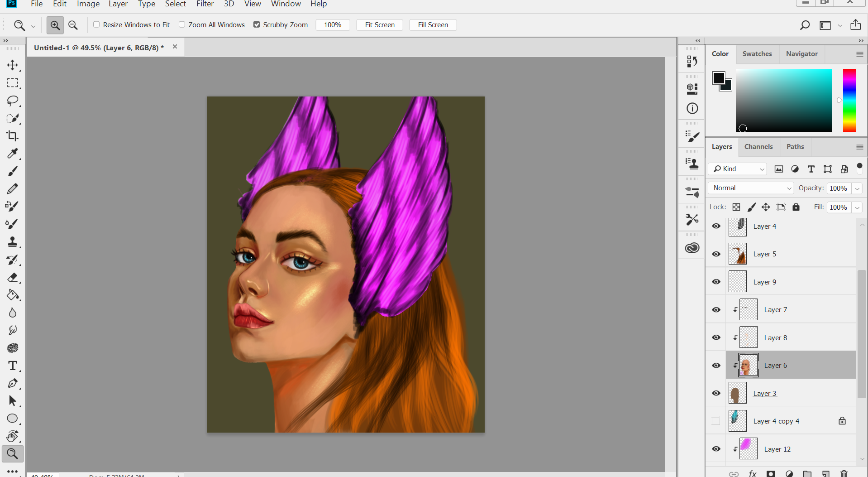Select the Eraser tool
Image resolution: width=868 pixels, height=477 pixels.
[x=13, y=277]
